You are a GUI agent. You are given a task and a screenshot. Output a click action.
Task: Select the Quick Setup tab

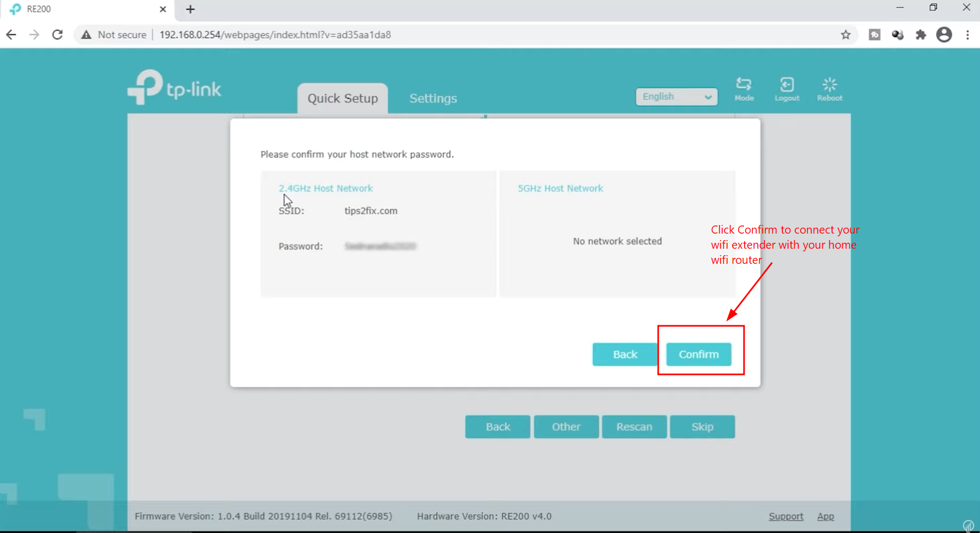click(x=342, y=99)
